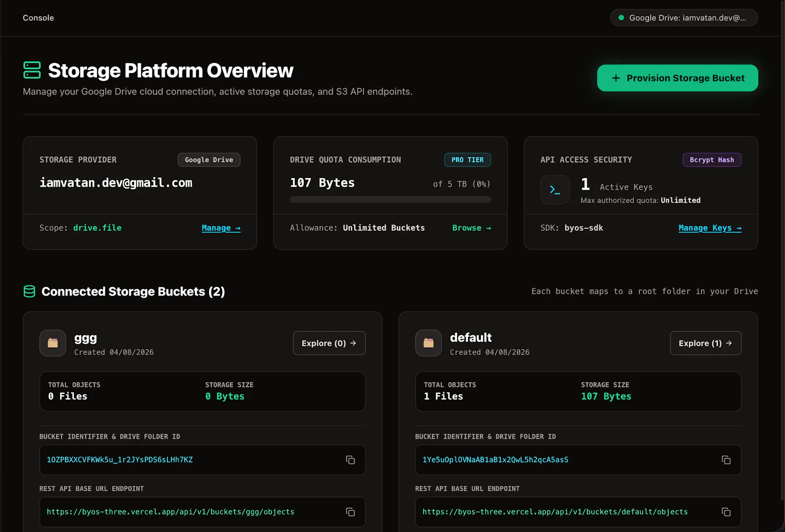Click the iamvatan.dev@gmail.com account email

[x=116, y=183]
